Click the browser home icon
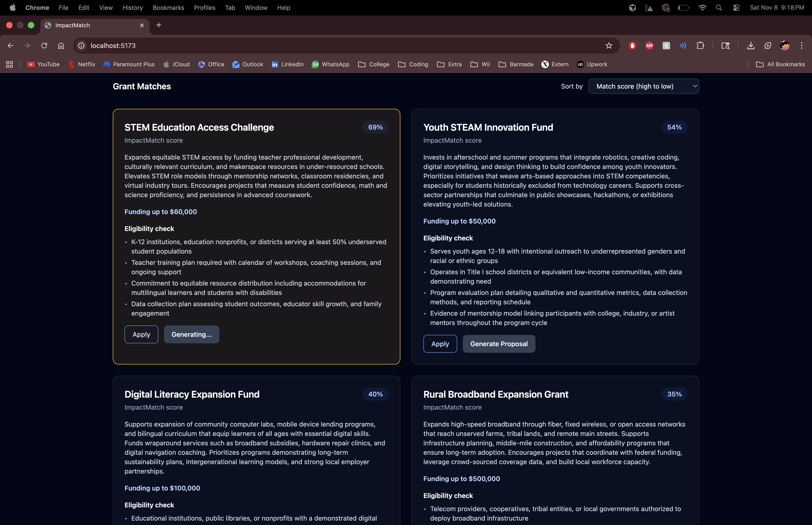The height and width of the screenshot is (525, 812). pyautogui.click(x=61, y=46)
